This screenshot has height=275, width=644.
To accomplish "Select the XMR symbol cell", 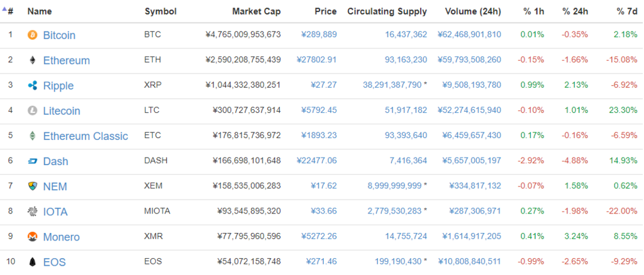I will click(153, 237).
